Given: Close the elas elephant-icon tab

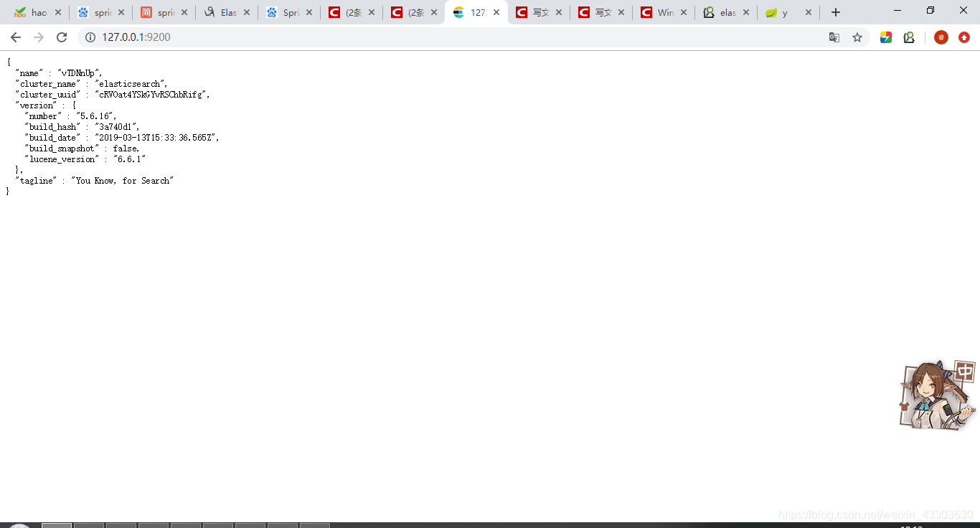Looking at the screenshot, I should 746,12.
